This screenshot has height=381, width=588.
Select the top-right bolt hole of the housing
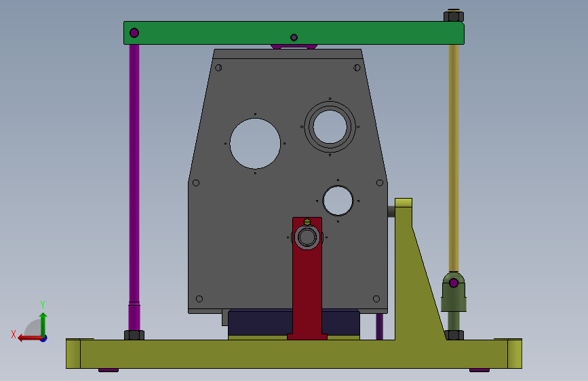[x=357, y=68]
